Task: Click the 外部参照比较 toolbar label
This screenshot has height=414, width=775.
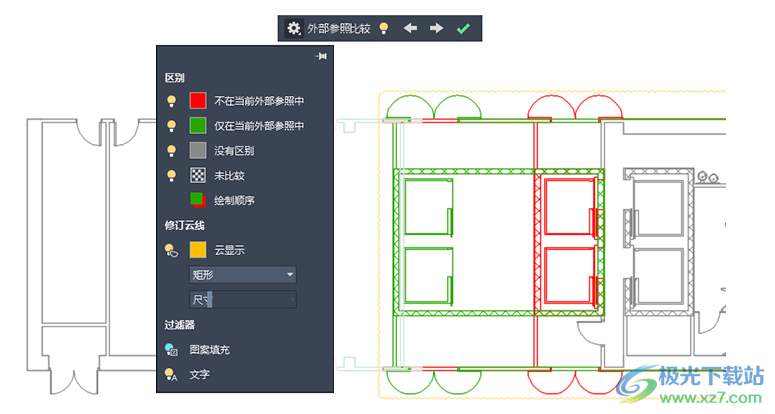Action: (339, 29)
